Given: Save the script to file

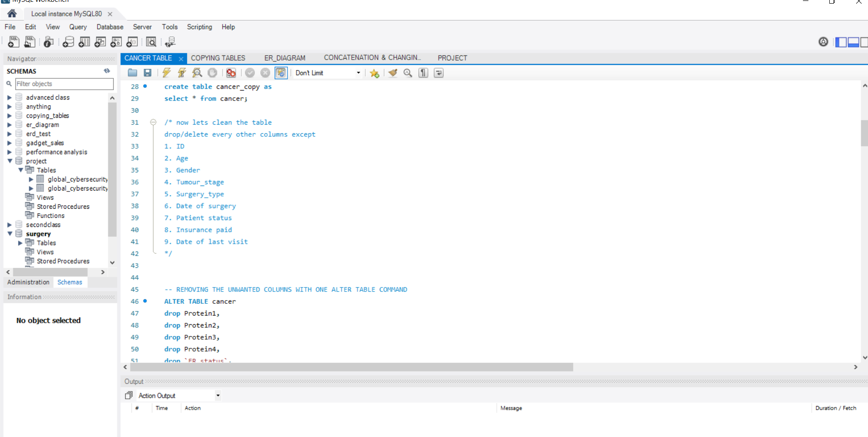Looking at the screenshot, I should [147, 73].
